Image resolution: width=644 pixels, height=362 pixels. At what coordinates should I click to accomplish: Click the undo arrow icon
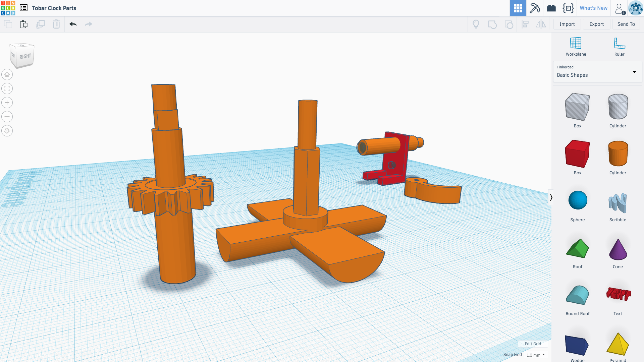click(x=73, y=24)
